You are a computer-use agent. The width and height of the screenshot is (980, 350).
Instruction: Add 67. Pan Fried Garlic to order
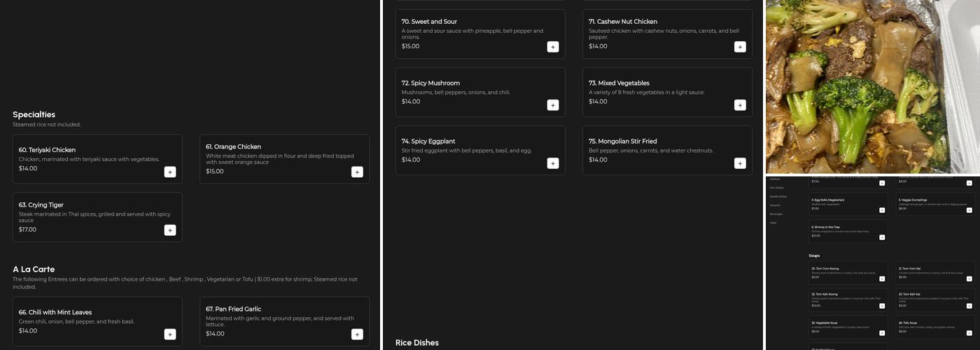pyautogui.click(x=357, y=335)
